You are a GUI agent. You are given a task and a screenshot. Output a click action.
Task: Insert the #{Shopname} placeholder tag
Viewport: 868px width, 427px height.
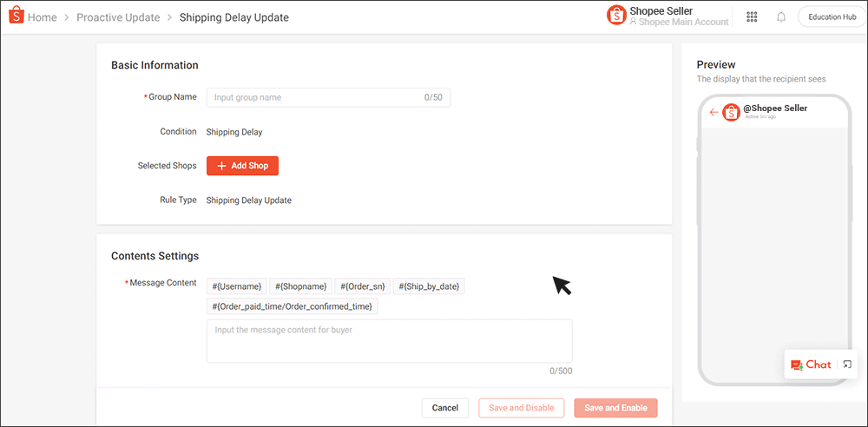coord(300,286)
